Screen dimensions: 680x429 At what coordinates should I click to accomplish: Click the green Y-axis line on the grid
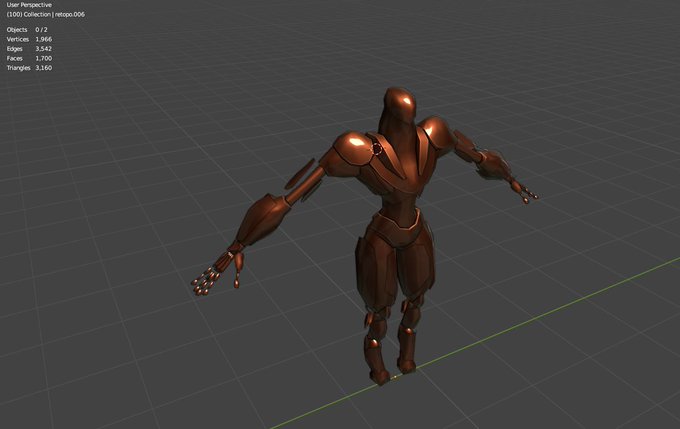[477, 342]
